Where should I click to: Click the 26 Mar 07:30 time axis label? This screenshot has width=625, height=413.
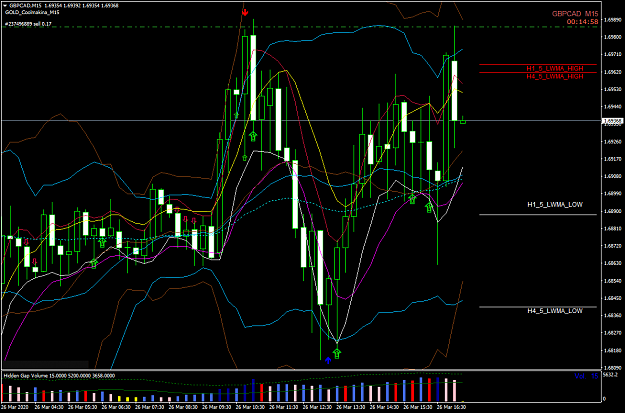coord(149,407)
